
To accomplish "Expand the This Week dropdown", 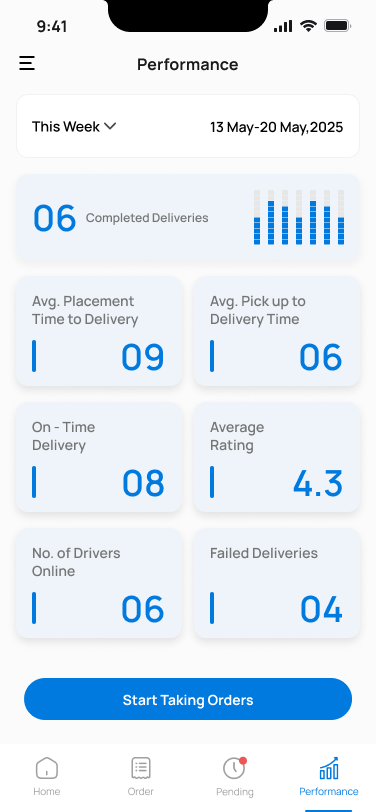I will point(74,126).
